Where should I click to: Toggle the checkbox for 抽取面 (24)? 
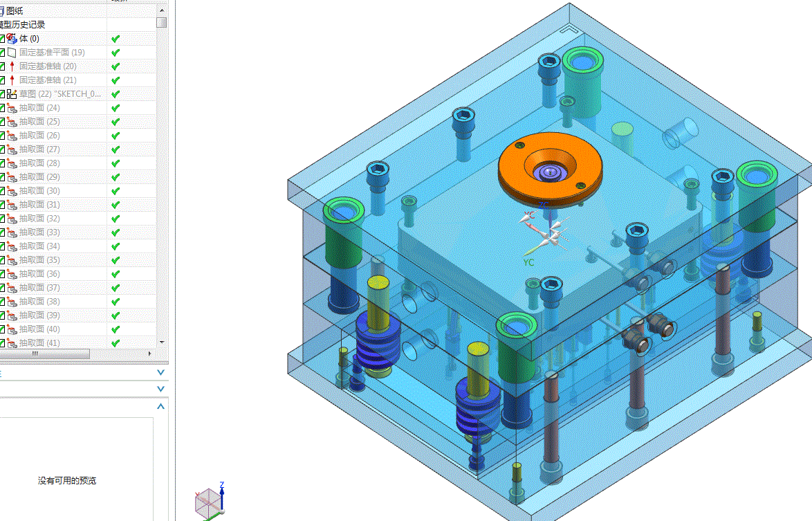(2, 108)
